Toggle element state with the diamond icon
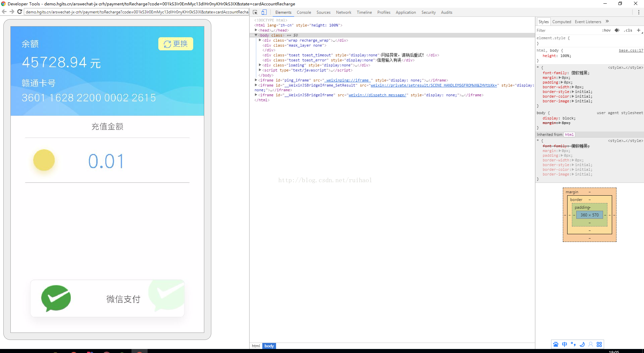Screen dimensions: 644x353 pyautogui.click(x=617, y=30)
